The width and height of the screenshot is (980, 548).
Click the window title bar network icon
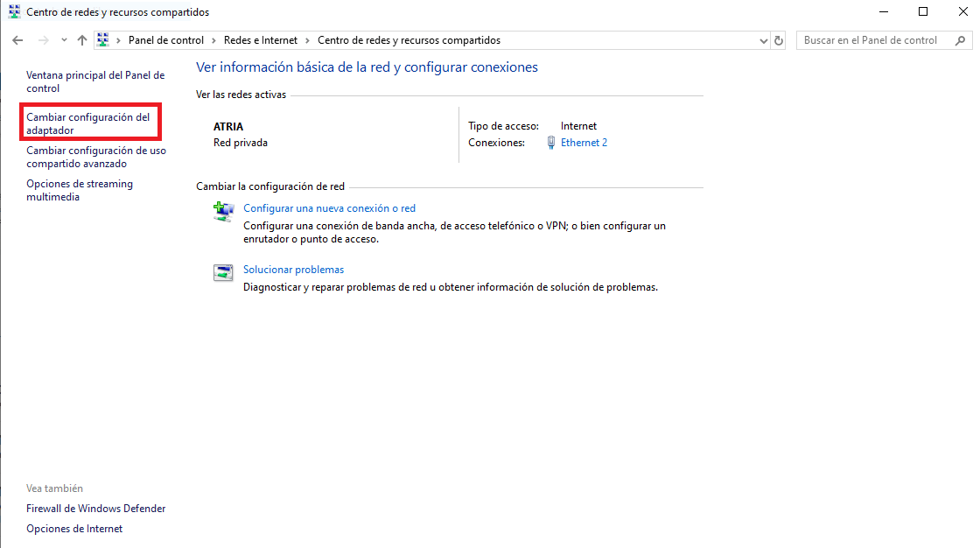pos(14,12)
